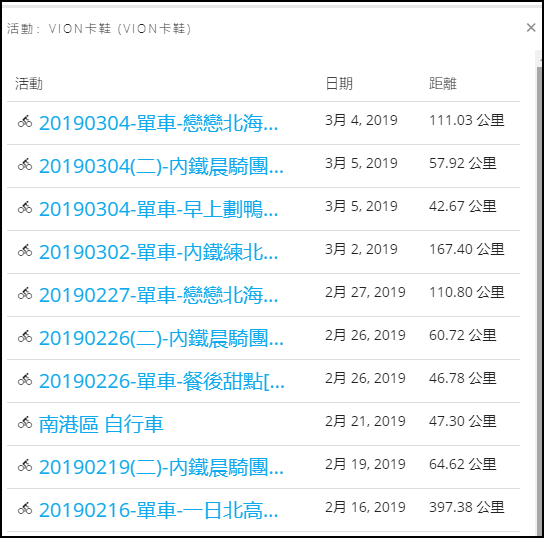Open the 南港區 自行車 activity
The image size is (544, 538).
coord(101,424)
